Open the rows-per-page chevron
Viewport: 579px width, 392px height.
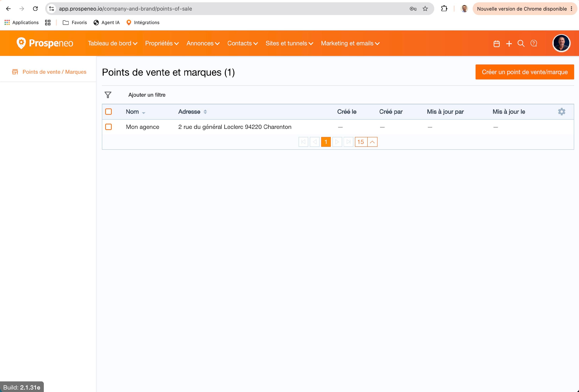point(372,142)
